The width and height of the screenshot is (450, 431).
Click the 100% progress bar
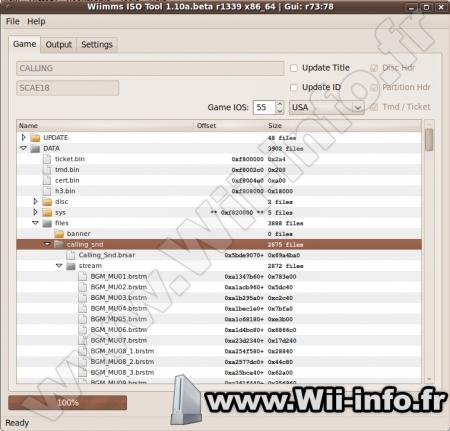(x=68, y=403)
